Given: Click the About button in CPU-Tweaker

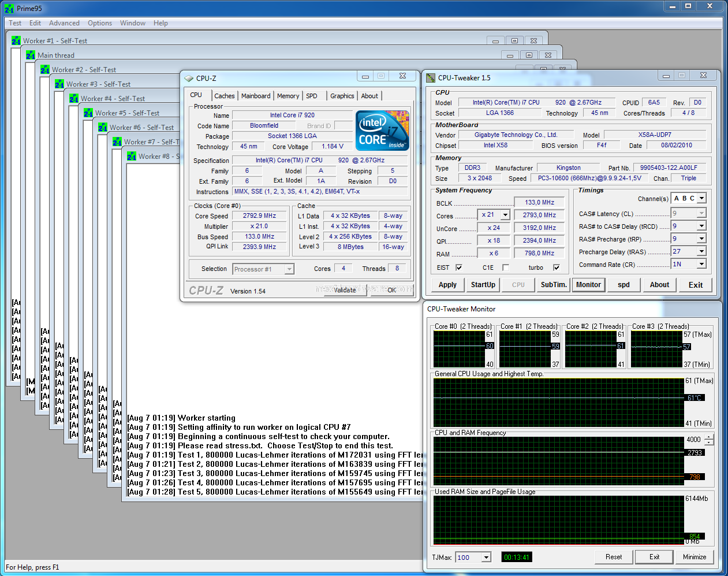Looking at the screenshot, I should click(x=660, y=285).
